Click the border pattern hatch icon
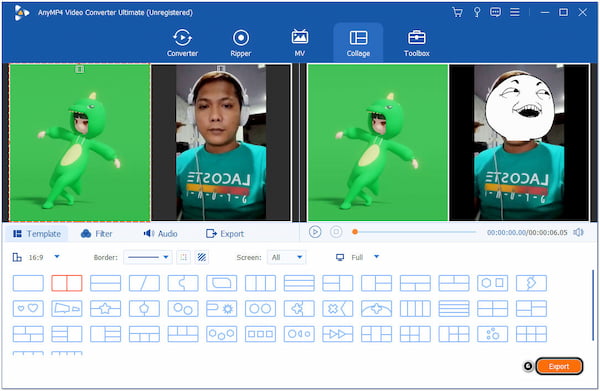Viewport: 600px width, 391px height. pyautogui.click(x=202, y=257)
